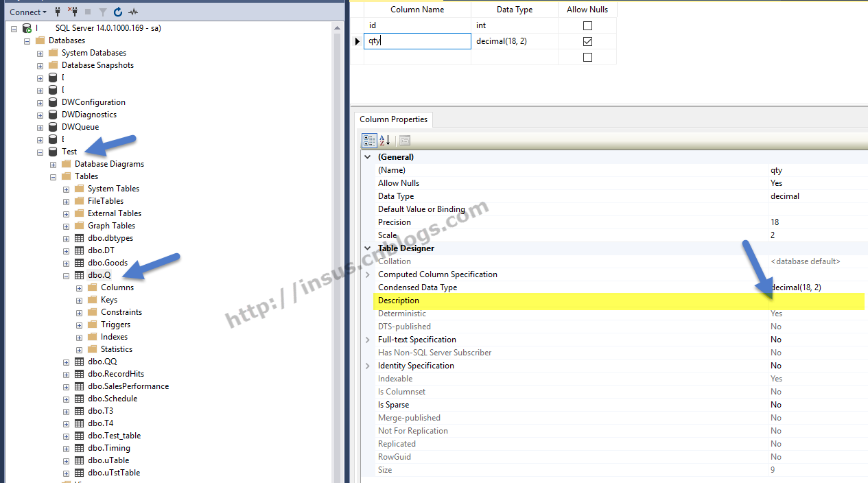868x483 pixels.
Task: Collapse the Table Designer section
Action: tap(368, 248)
